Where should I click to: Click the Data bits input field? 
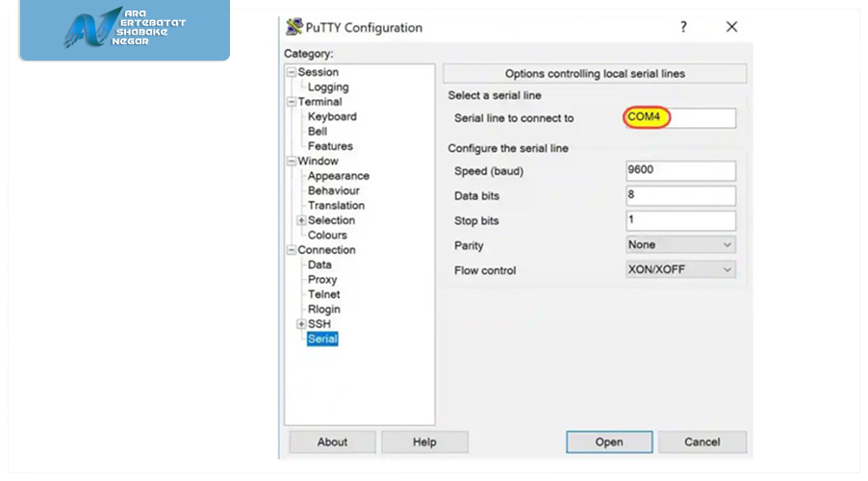(680, 196)
